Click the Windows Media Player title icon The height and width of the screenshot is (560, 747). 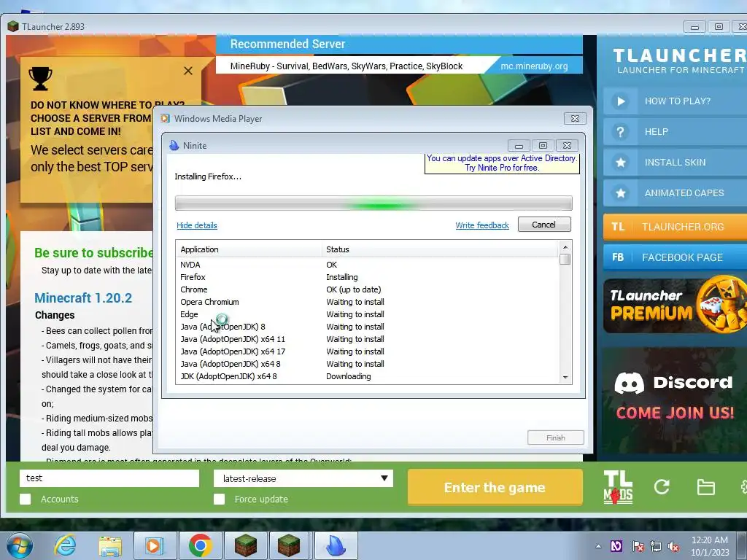tap(166, 119)
